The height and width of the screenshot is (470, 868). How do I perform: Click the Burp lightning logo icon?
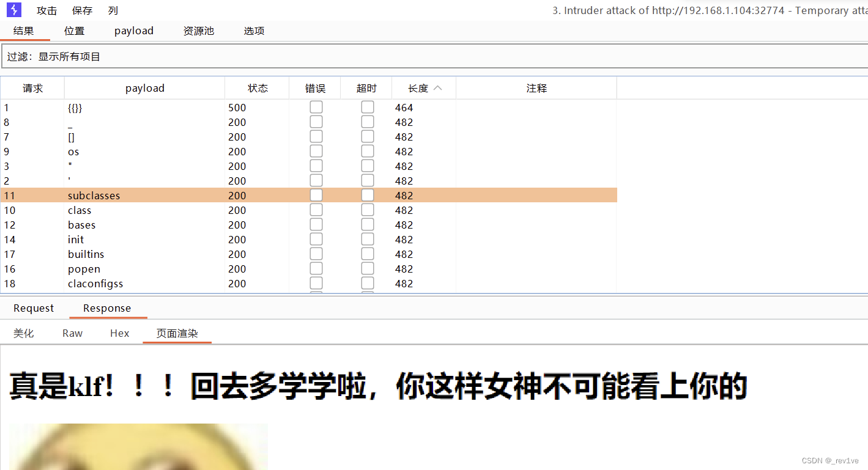(13, 10)
